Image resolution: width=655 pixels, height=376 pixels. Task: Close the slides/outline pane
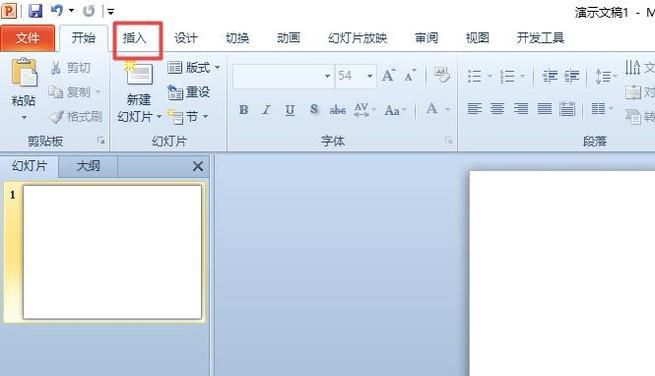(x=198, y=166)
